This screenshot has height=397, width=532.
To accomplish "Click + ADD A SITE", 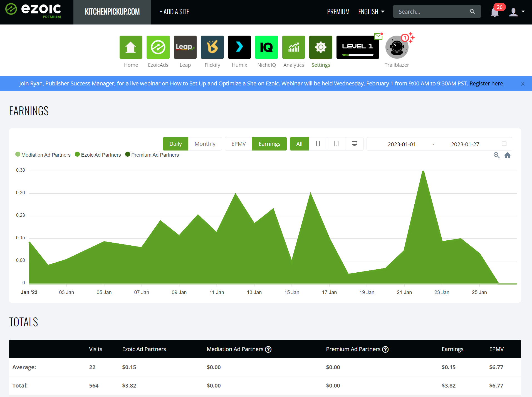I will [174, 12].
